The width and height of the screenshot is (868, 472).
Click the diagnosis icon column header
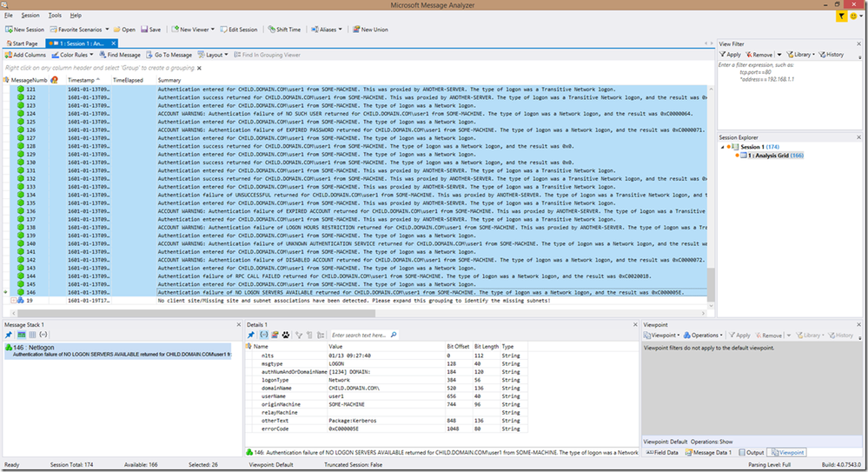point(54,80)
